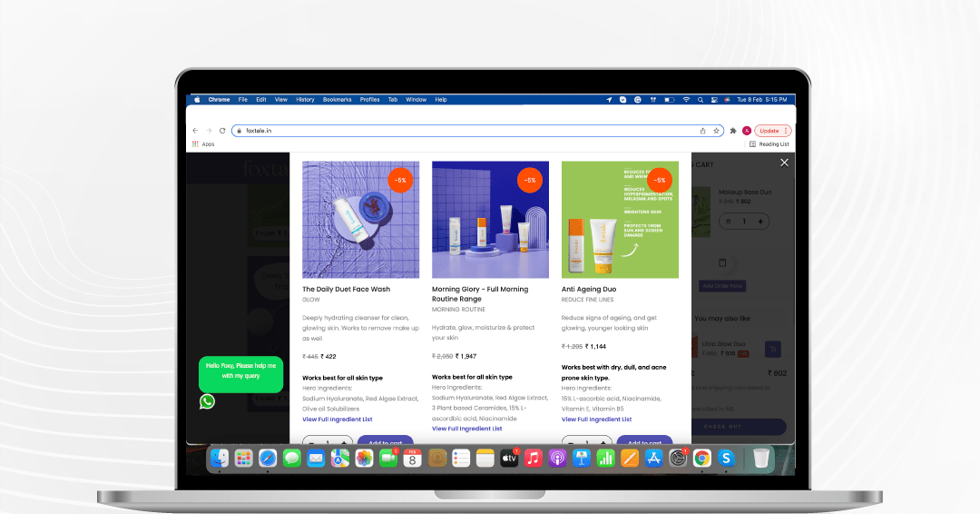Screen dimensions: 980x514
Task: Add The Daily Duet Face Wash to cart
Action: (x=386, y=440)
